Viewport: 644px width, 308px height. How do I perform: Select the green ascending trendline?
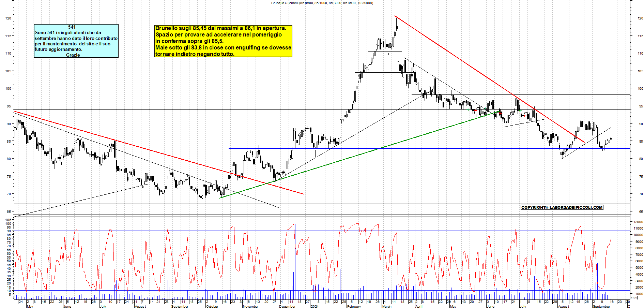[359, 154]
